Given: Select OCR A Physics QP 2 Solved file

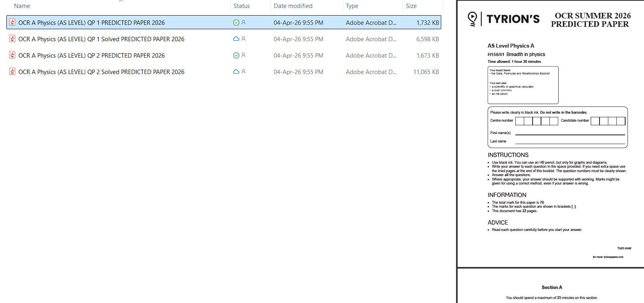Looking at the screenshot, I should [101, 72].
